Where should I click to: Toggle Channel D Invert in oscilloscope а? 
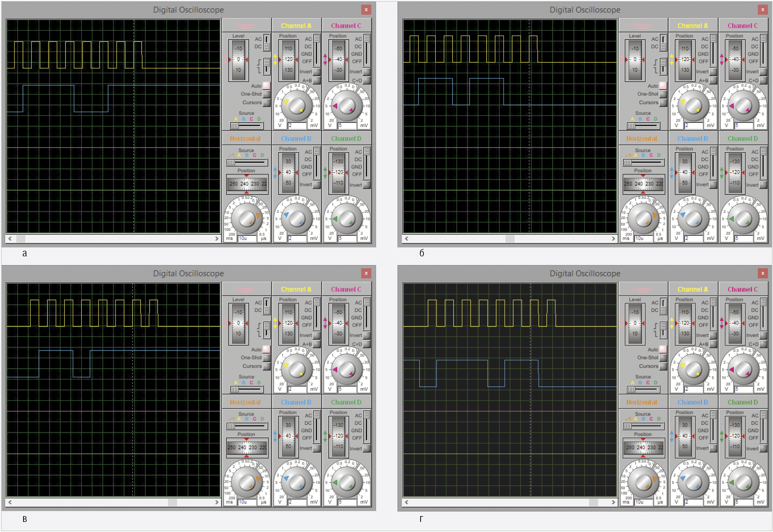(367, 185)
